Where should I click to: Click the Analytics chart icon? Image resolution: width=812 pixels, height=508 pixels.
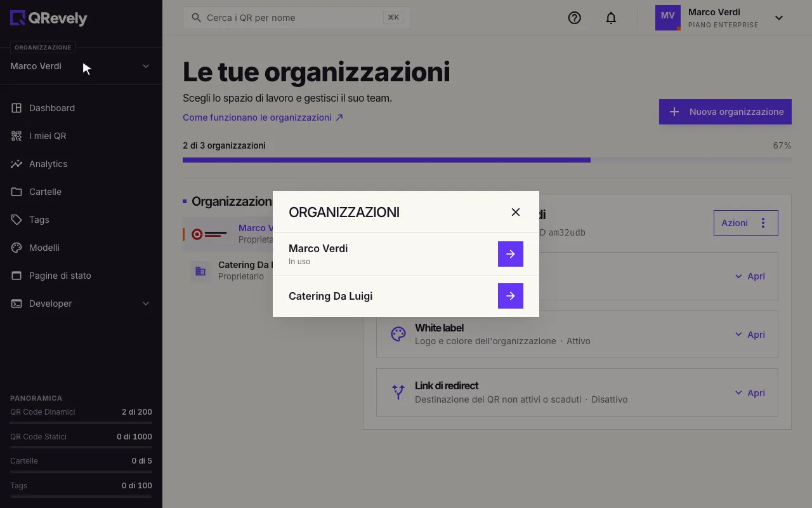pos(16,164)
